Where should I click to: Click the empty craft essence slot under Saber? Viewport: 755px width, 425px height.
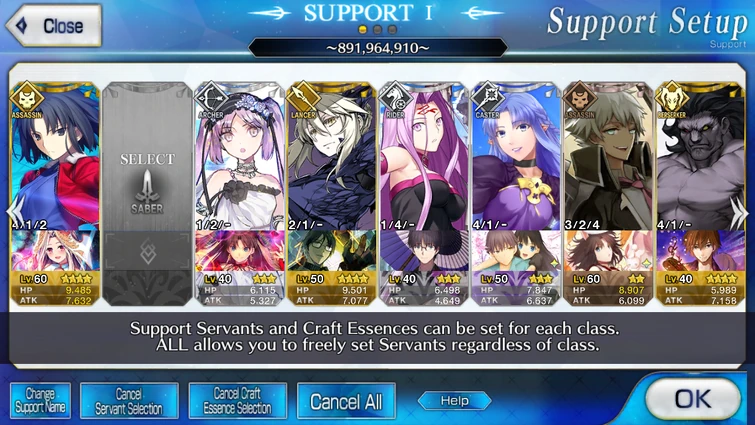(x=147, y=251)
